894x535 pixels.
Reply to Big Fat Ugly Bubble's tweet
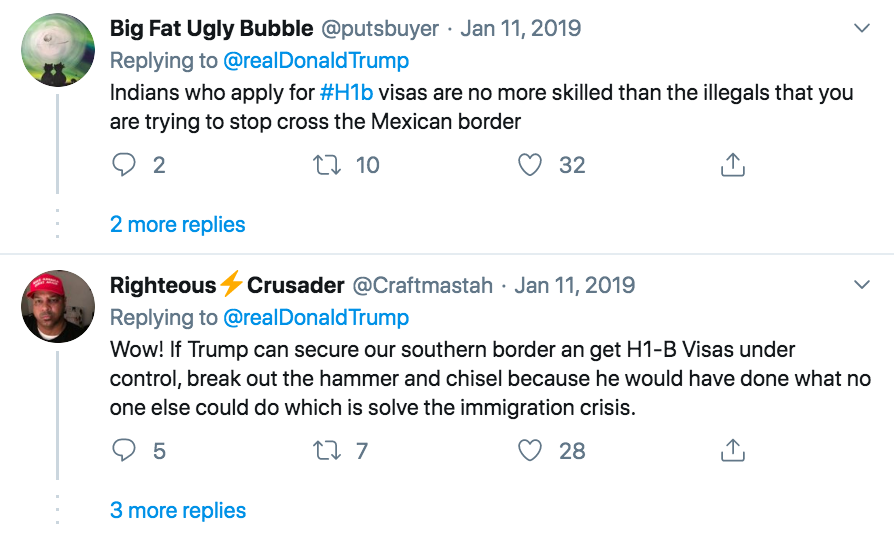(124, 165)
